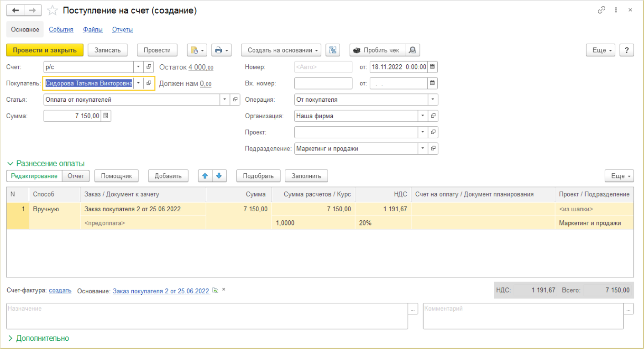The image size is (644, 349).
Task: Open the payment table Еще menu
Action: pos(619,176)
